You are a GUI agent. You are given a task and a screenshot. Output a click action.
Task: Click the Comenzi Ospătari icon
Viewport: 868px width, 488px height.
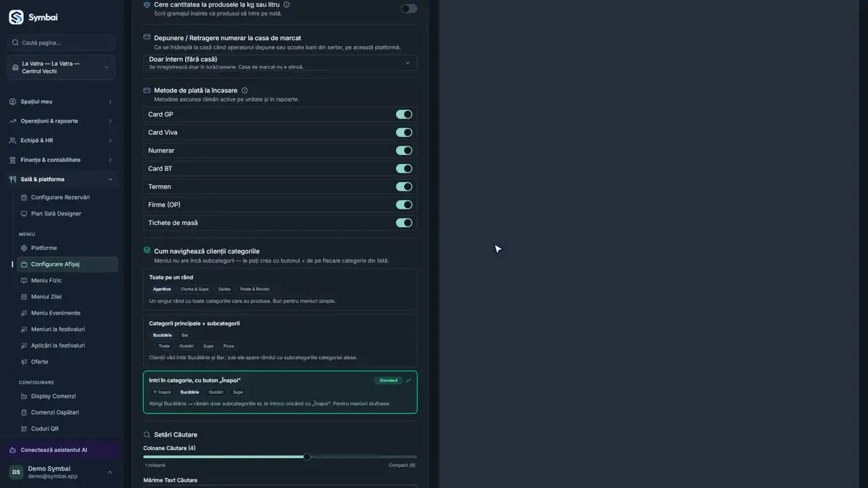click(24, 412)
